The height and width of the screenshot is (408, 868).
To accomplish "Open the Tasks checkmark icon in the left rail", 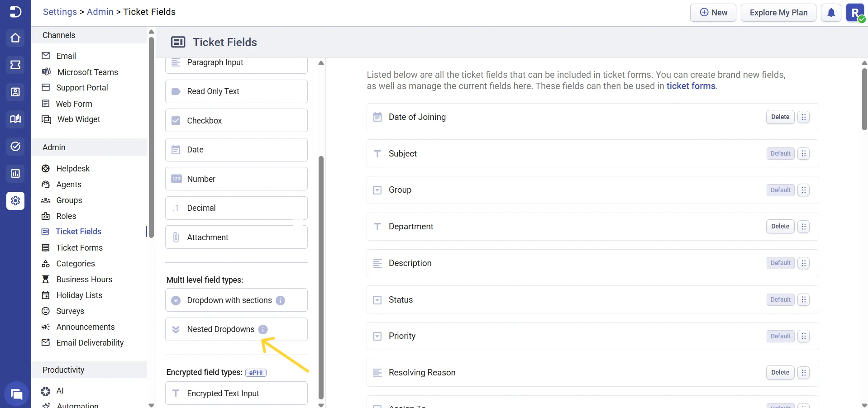I will tap(15, 146).
